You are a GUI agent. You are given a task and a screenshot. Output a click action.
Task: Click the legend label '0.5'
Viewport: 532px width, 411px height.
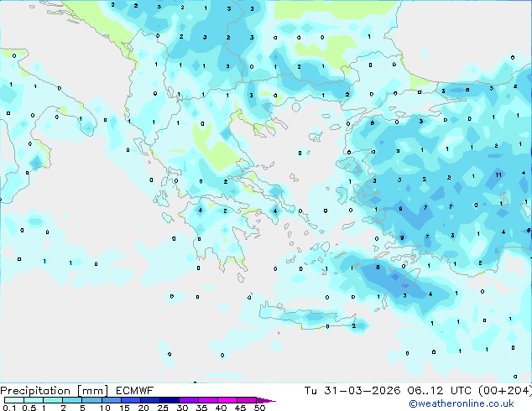pos(29,408)
